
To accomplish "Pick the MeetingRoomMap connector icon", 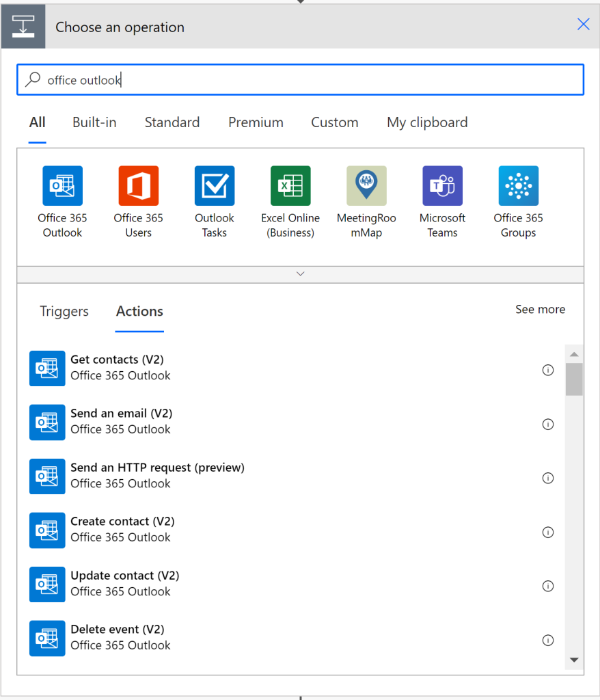I will (x=366, y=186).
